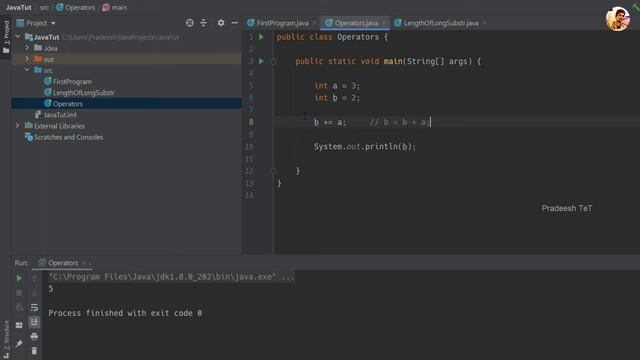This screenshot has height=360, width=640.
Task: Click System.out.println(b); line
Action: click(364, 147)
